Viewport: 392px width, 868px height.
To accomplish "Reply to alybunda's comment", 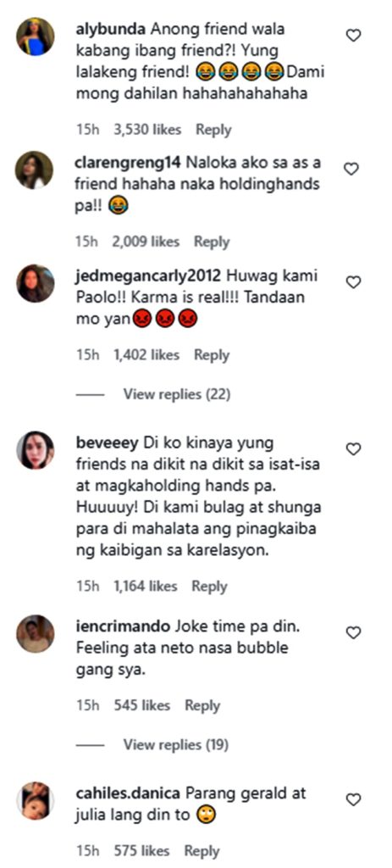I will 213,130.
